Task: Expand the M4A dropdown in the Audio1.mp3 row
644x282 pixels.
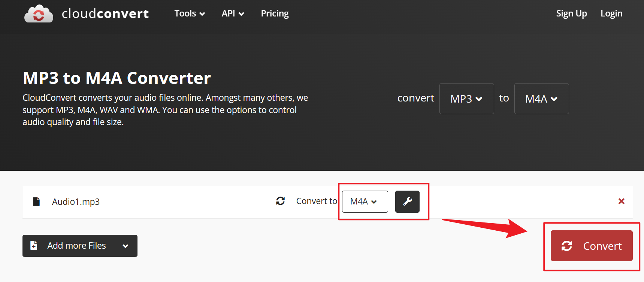Action: (365, 201)
